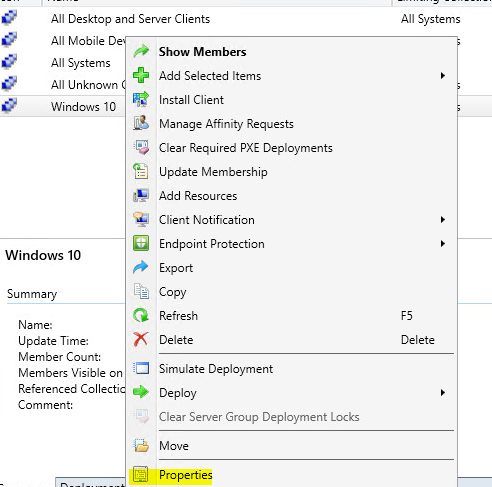Screen dimensions: 492x487
Task: Click the Member Count label
Action: click(60, 357)
